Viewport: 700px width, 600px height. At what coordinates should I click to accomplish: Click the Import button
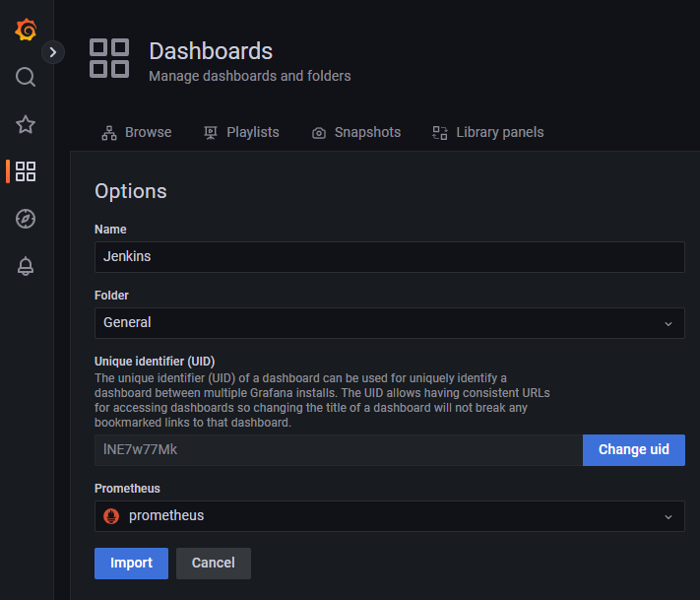click(x=131, y=564)
